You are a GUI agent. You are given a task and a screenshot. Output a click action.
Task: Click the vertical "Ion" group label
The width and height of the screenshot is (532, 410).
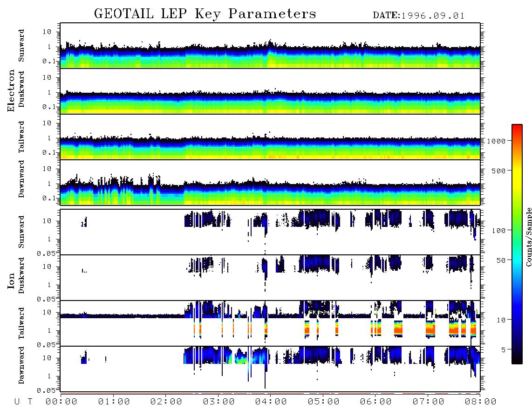[11, 280]
